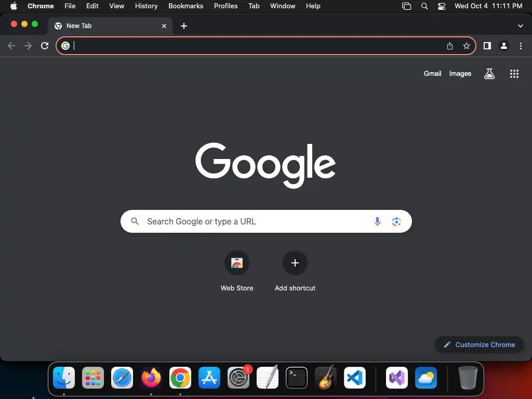Close the New Tab tab
532x399 pixels.
coord(164,26)
